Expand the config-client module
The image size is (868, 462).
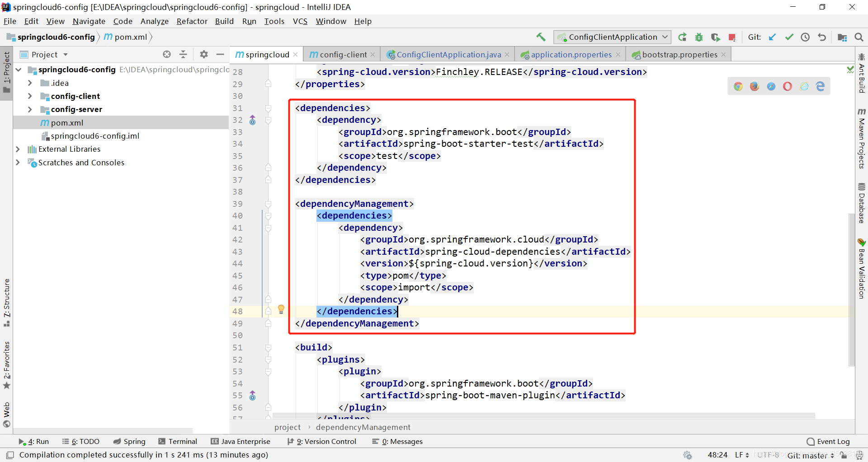click(30, 96)
